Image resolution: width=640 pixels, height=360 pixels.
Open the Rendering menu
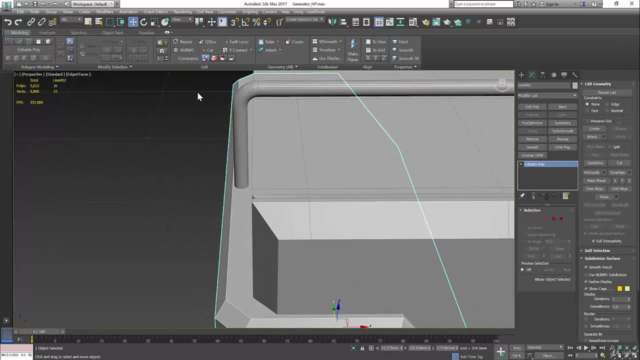coord(182,12)
